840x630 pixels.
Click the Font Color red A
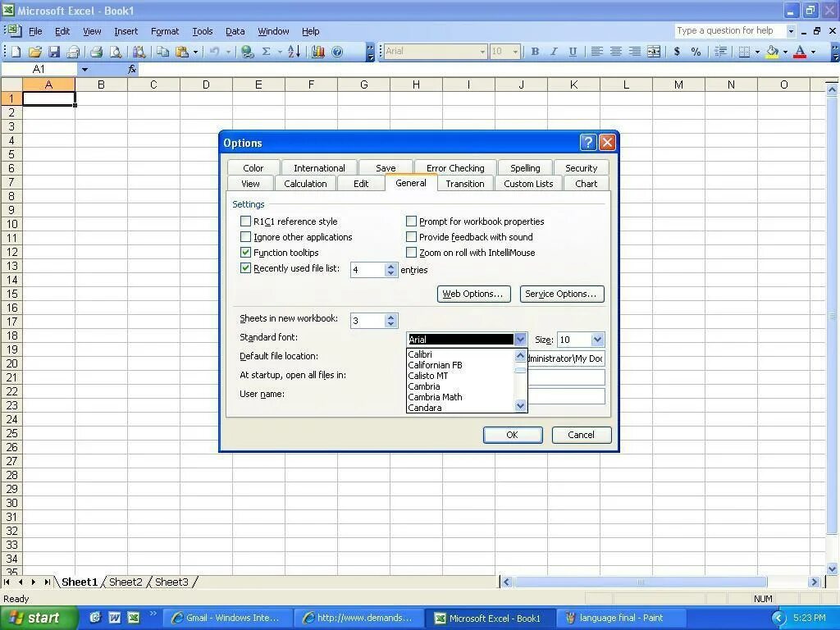[x=800, y=52]
